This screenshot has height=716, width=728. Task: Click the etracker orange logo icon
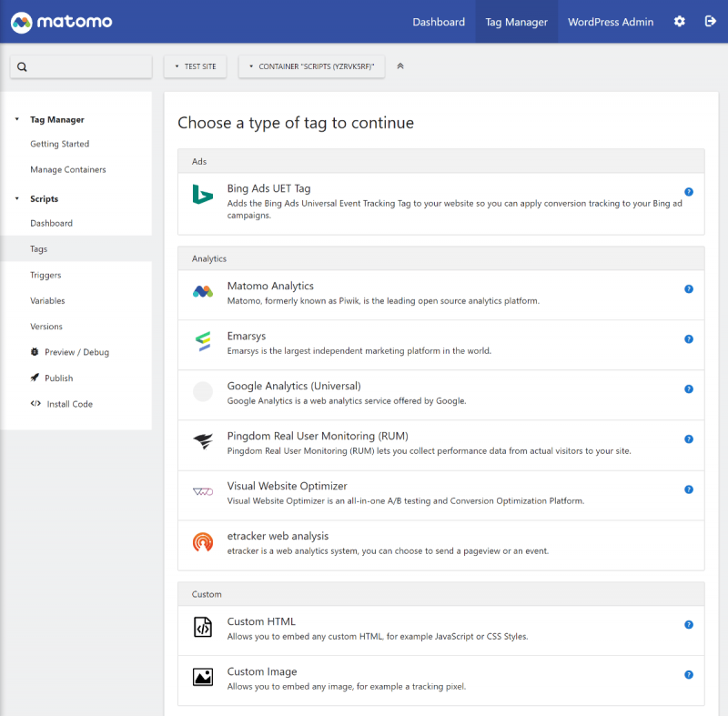202,542
